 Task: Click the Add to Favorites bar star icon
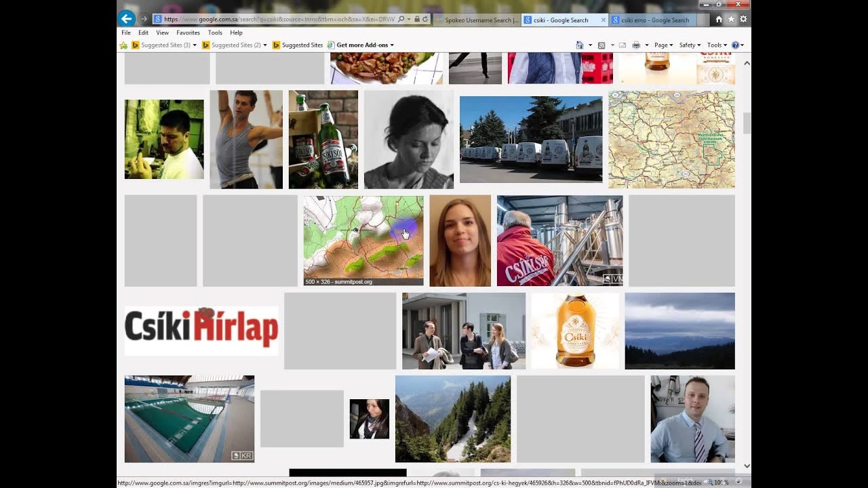[123, 45]
